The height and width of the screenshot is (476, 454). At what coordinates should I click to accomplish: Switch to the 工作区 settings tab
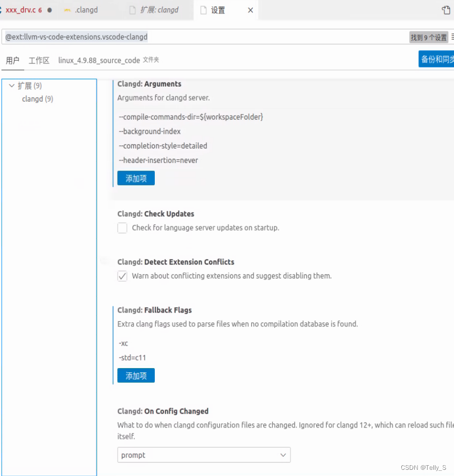click(x=38, y=60)
